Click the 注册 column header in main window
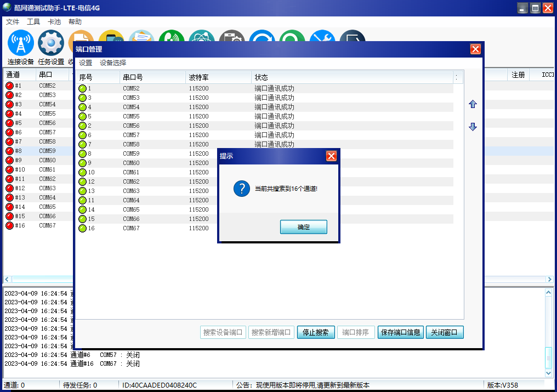Viewport: 557px width, 392px height. (518, 75)
